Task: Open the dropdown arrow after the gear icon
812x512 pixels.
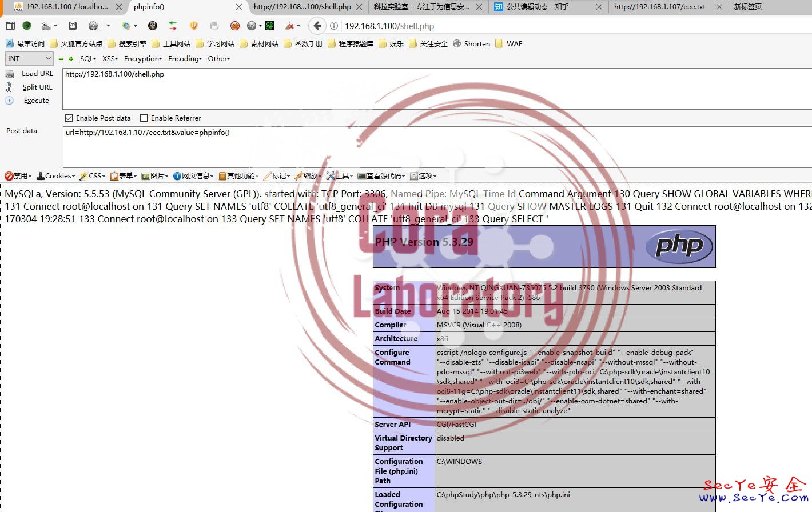Action: pyautogui.click(x=108, y=26)
